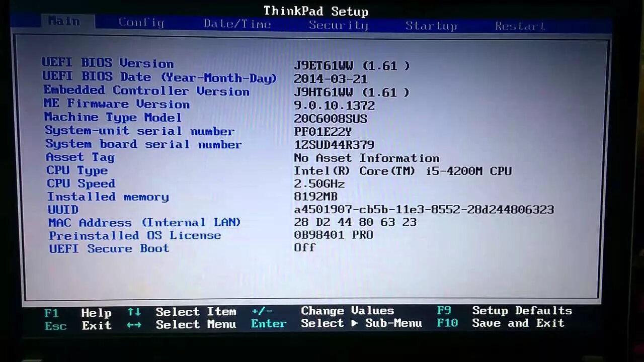Select Preinstalled OS License label

135,235
